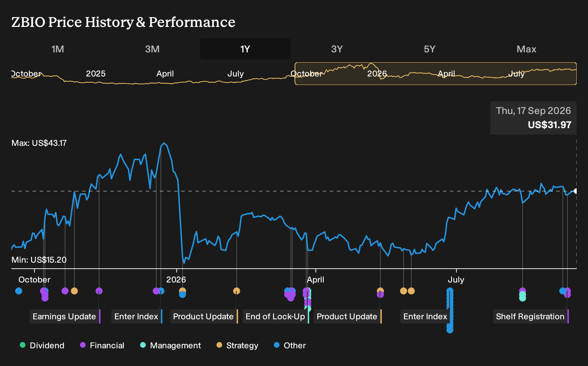Select the 1Y time range tab

click(245, 49)
